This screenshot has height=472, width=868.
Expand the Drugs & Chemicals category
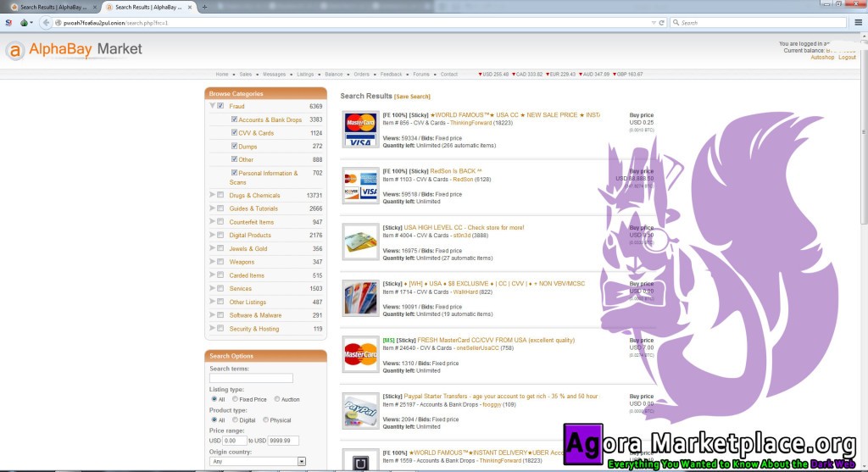[x=212, y=195]
